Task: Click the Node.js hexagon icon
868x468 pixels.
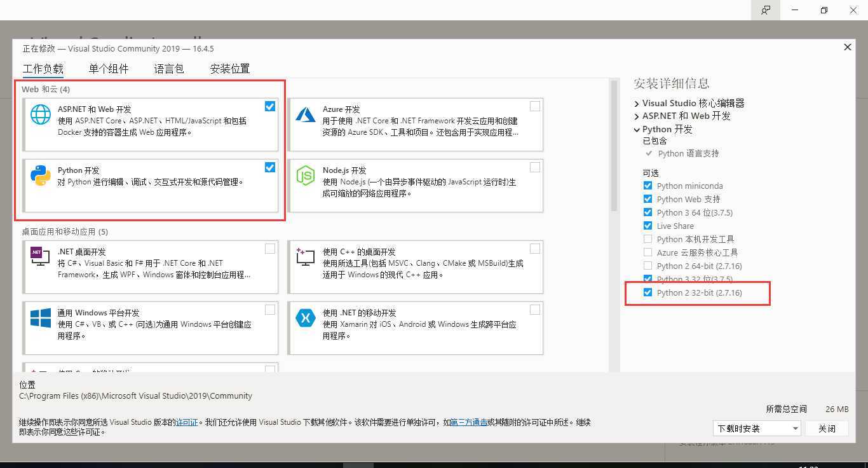Action: click(x=306, y=175)
